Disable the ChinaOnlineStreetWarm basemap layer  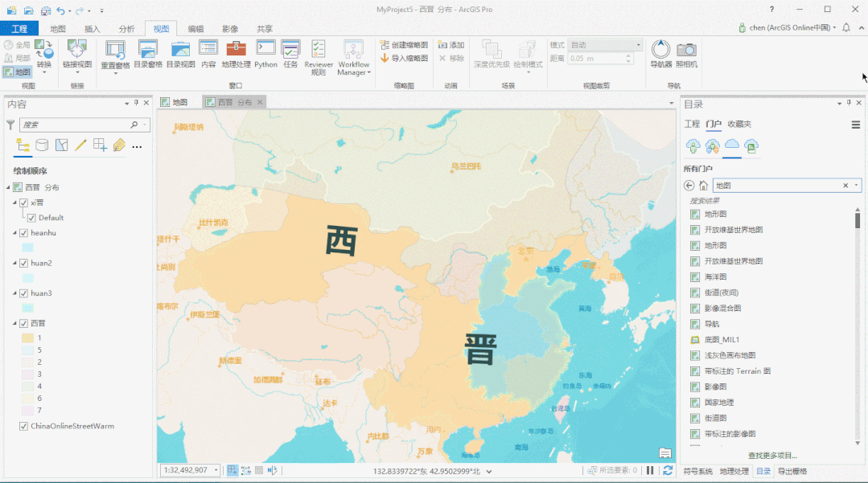23,426
